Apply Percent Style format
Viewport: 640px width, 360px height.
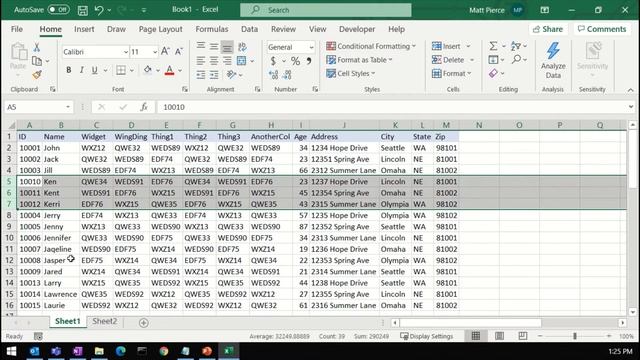click(296, 61)
